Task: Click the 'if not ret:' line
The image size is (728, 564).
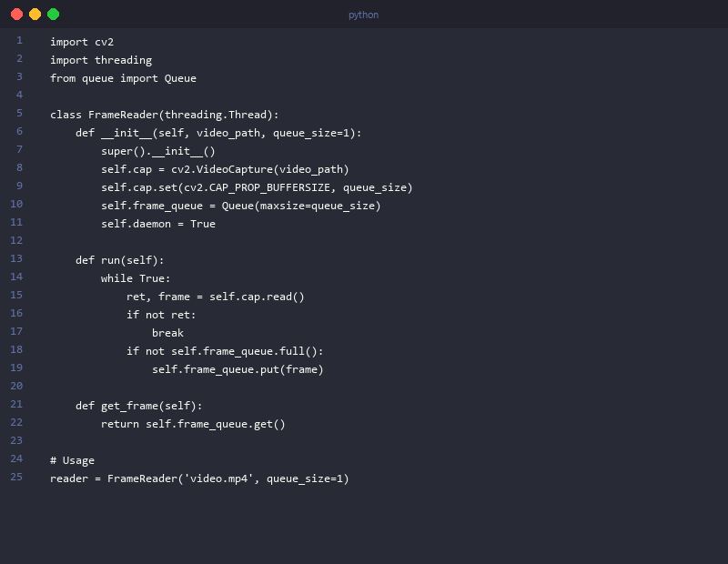Action: coord(161,315)
